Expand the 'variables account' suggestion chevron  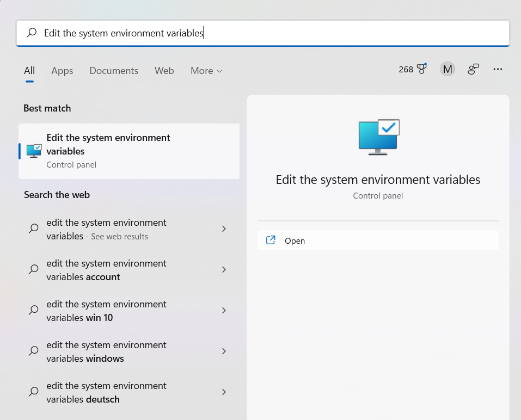(224, 270)
